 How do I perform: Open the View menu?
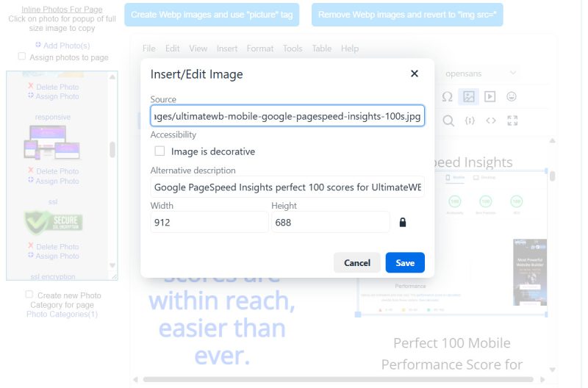pos(198,48)
